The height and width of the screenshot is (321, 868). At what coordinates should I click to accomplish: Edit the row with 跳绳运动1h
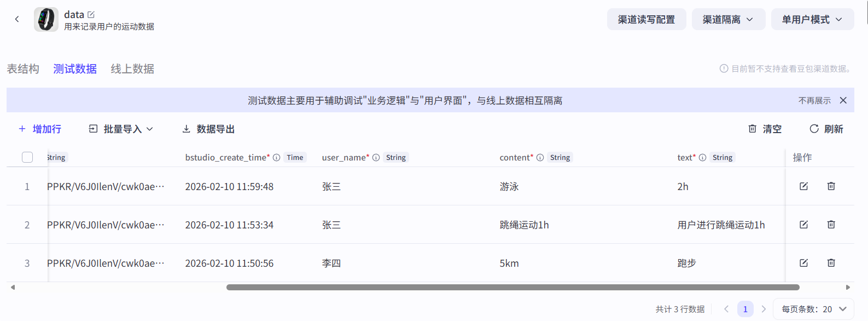(x=803, y=225)
